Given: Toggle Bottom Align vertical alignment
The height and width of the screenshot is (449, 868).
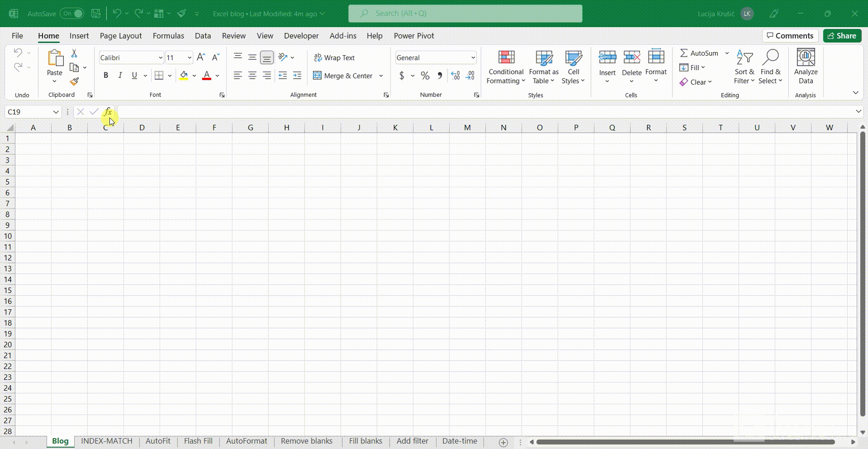Looking at the screenshot, I should click(x=267, y=57).
